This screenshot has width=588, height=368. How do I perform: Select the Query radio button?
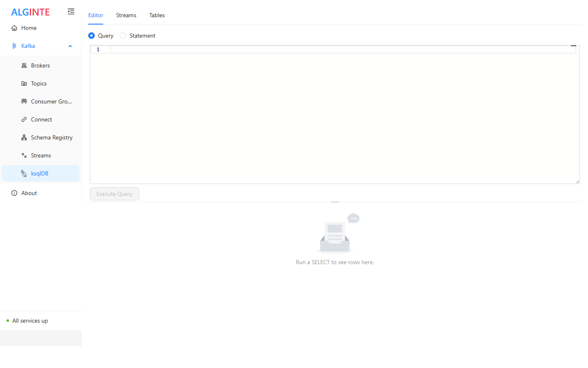pos(91,36)
